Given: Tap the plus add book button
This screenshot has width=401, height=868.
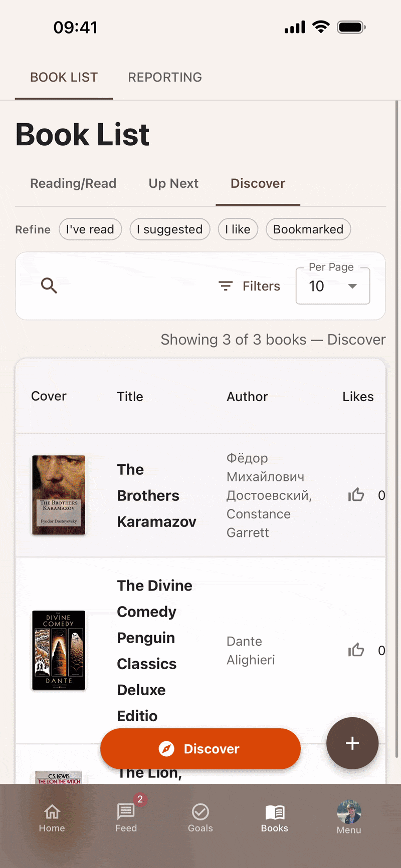Looking at the screenshot, I should tap(352, 743).
